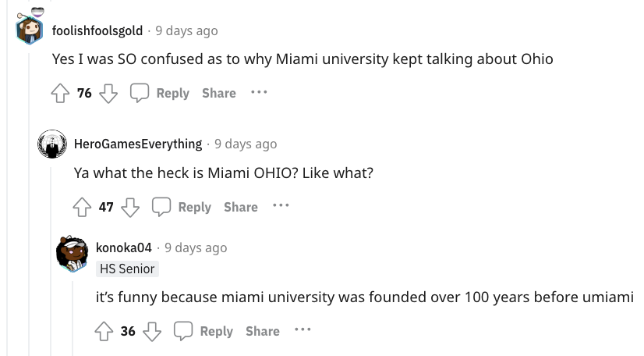Share konoka04's comment
644x356 pixels.
(262, 331)
